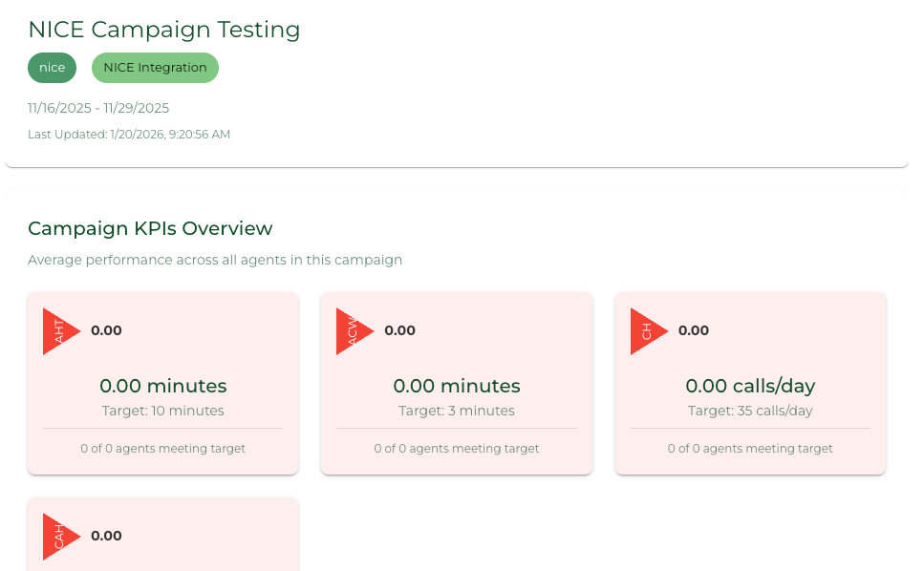
Task: Open the AHT KPI card
Action: 162,383
